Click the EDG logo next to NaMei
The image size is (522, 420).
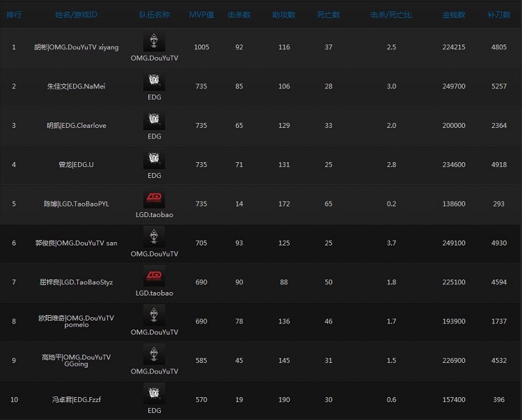(154, 81)
